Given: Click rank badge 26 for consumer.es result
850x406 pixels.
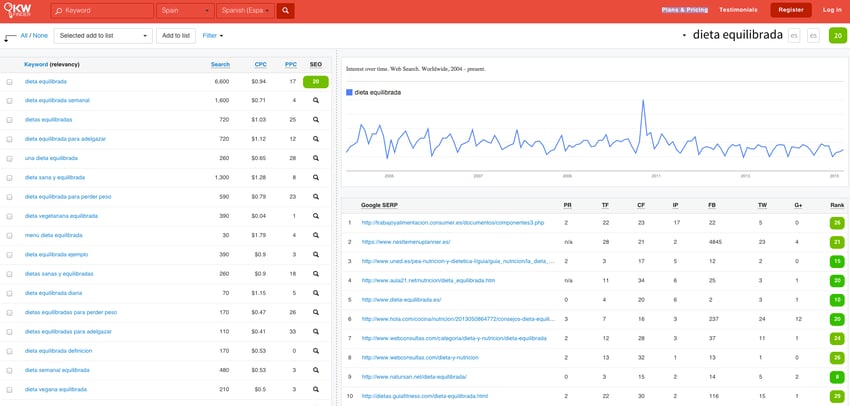Looking at the screenshot, I should [838, 223].
